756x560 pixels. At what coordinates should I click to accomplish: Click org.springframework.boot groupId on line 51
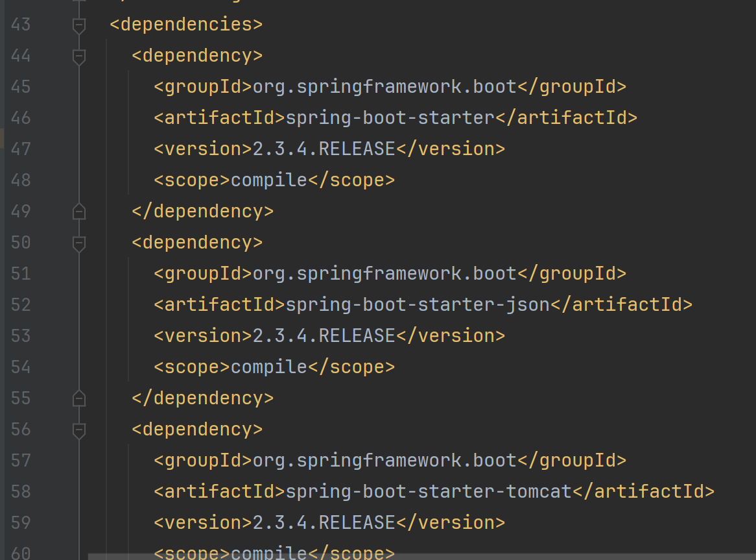point(384,274)
